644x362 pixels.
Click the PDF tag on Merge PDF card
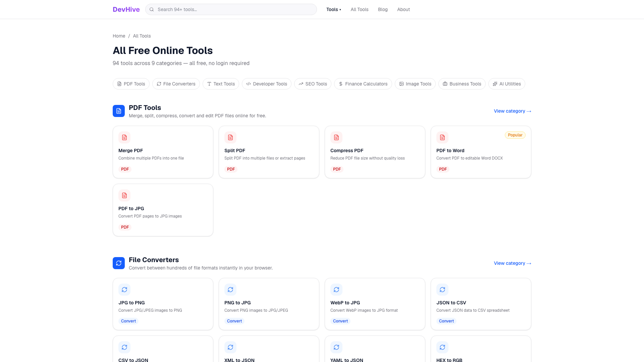[x=125, y=169]
